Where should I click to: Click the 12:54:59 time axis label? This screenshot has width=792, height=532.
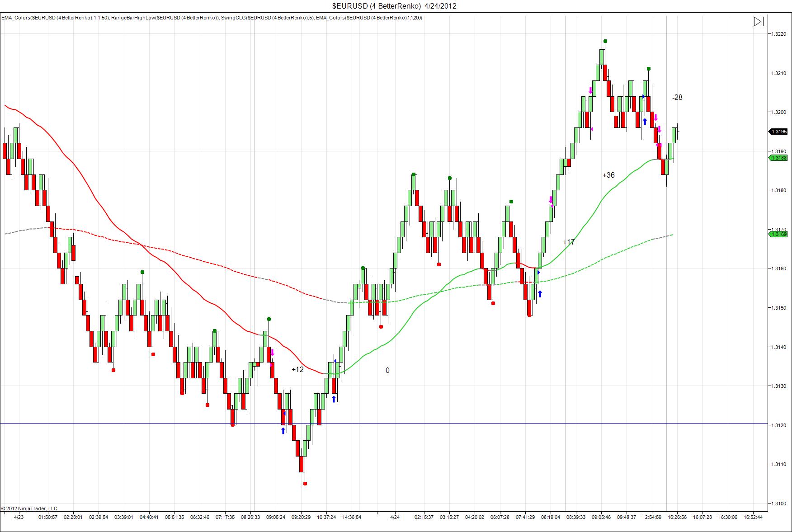tap(651, 517)
